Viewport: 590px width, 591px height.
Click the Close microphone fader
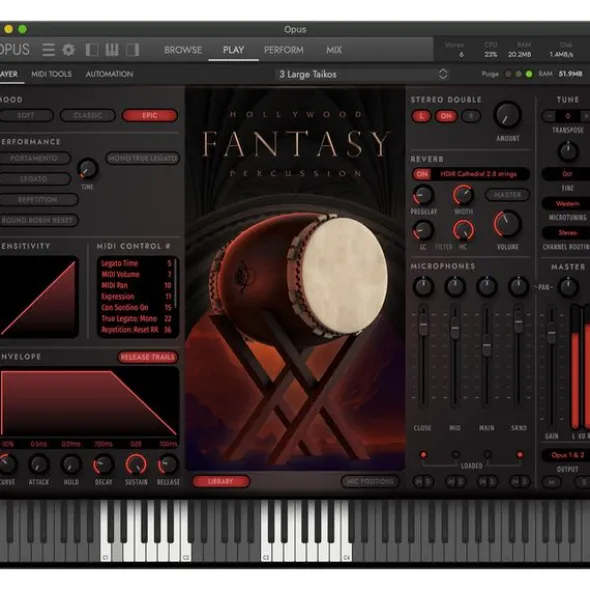[x=424, y=326]
